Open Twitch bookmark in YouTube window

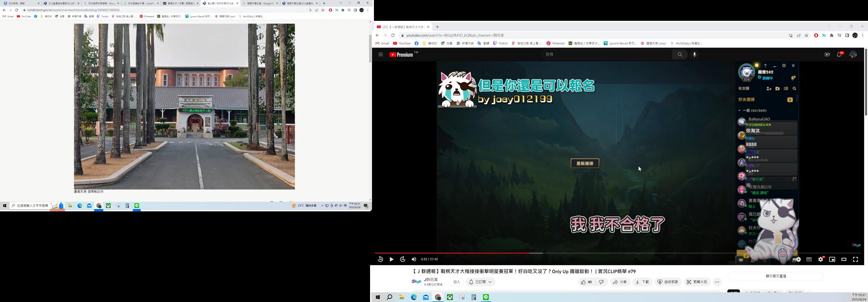point(500,43)
